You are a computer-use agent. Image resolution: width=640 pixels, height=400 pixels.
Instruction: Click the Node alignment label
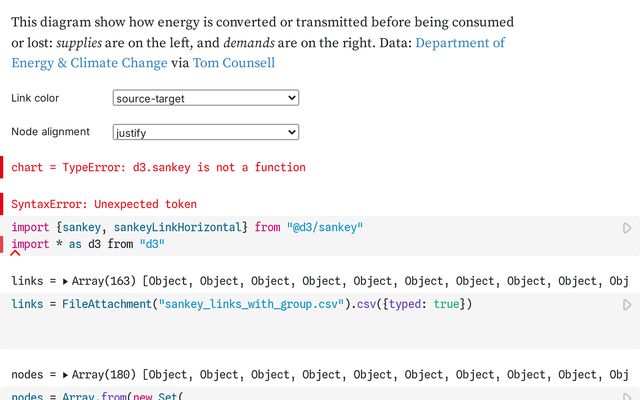[50, 132]
